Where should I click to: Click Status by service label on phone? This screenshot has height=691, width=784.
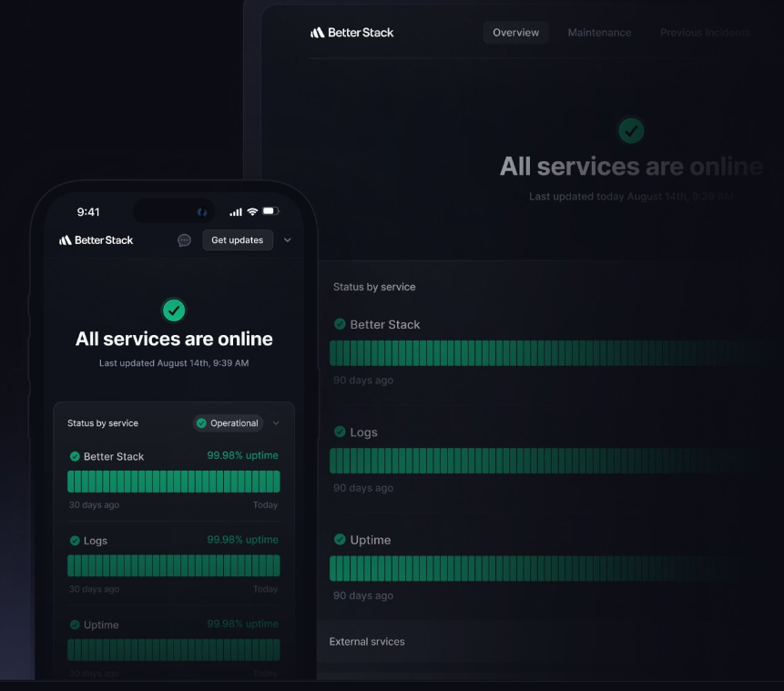click(x=103, y=423)
